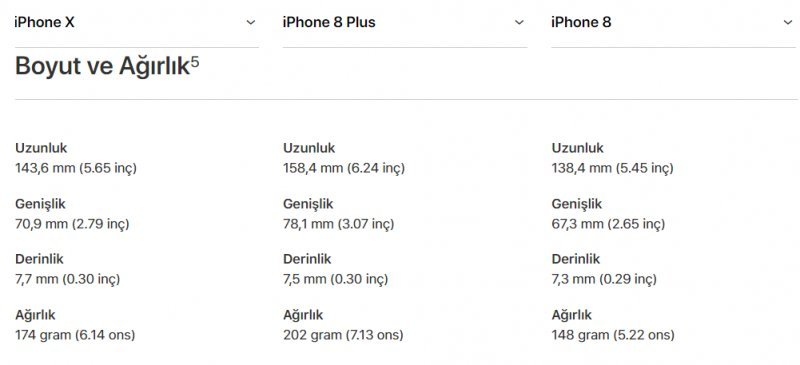The width and height of the screenshot is (800, 365).
Task: Select the iPhone 8 model name
Action: (x=581, y=22)
